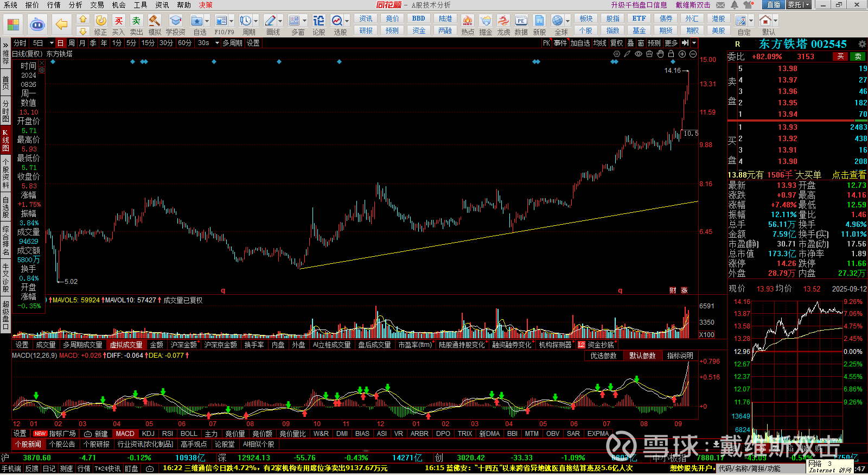Open the 画线 drawing dropdown arrow
The image size is (868, 475).
pyautogui.click(x=280, y=21)
